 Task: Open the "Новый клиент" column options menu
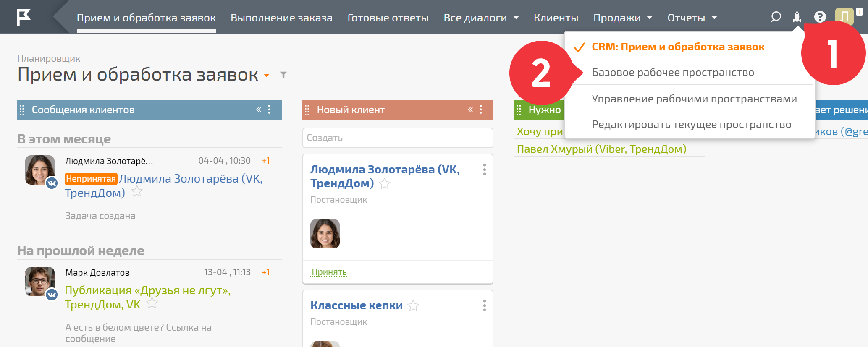coord(481,110)
